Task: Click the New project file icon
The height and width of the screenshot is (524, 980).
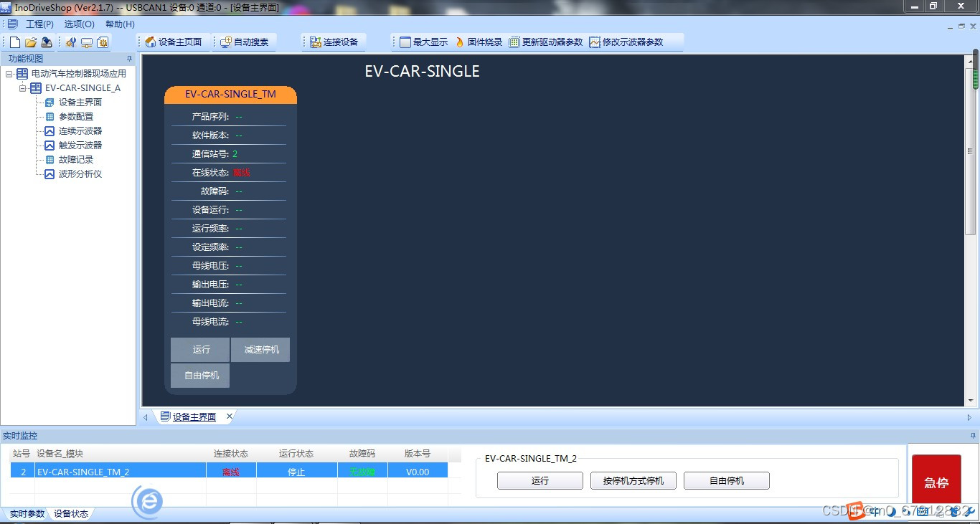Action: point(14,42)
